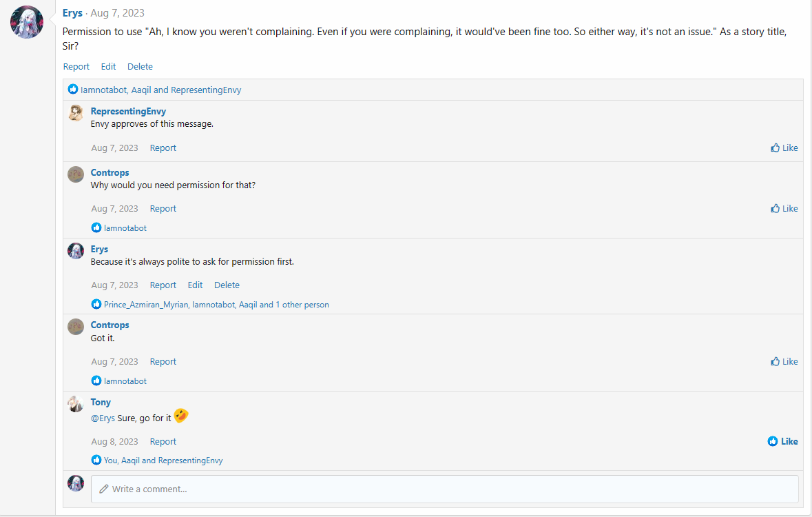Click Tony's avatar next to his comment

(x=76, y=404)
